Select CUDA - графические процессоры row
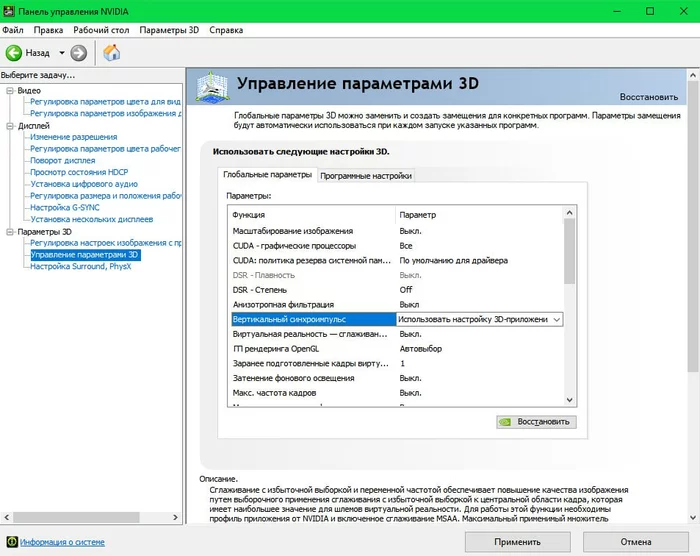 tap(396, 246)
